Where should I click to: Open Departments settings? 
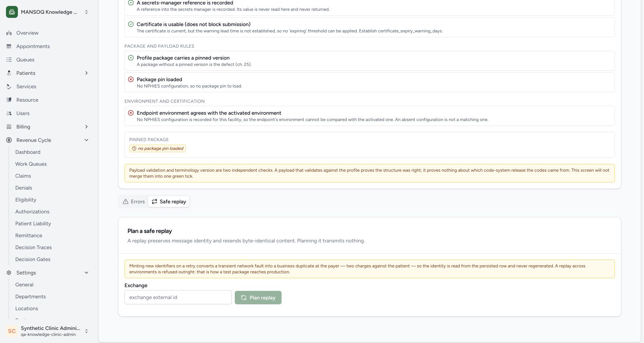point(31,296)
